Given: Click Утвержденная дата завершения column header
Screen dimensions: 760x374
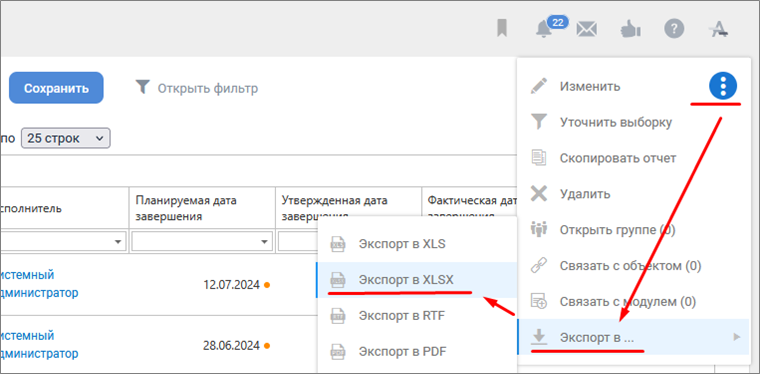Looking at the screenshot, I should tap(348, 208).
